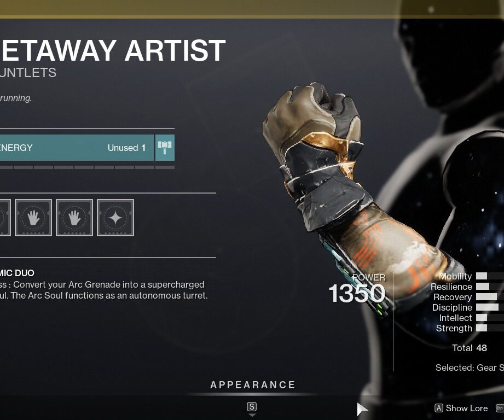This screenshot has width=504, height=420.
Task: Select the armor Energy bar showing Unused 1
Action: coord(77,148)
